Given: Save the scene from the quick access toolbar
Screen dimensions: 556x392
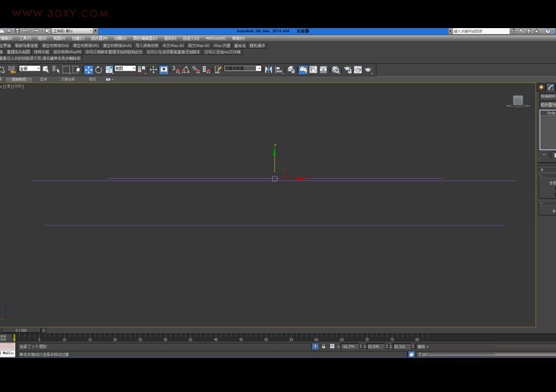Looking at the screenshot, I should [x=17, y=31].
